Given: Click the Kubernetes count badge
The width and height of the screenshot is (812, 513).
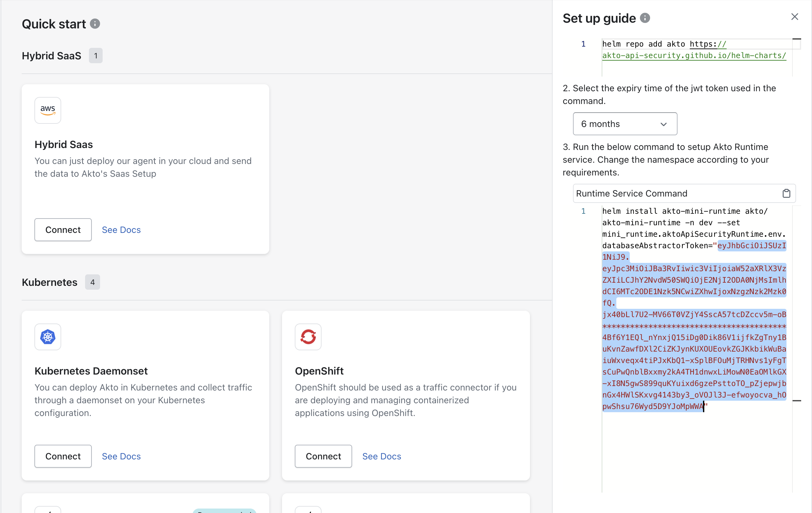Looking at the screenshot, I should click(92, 282).
